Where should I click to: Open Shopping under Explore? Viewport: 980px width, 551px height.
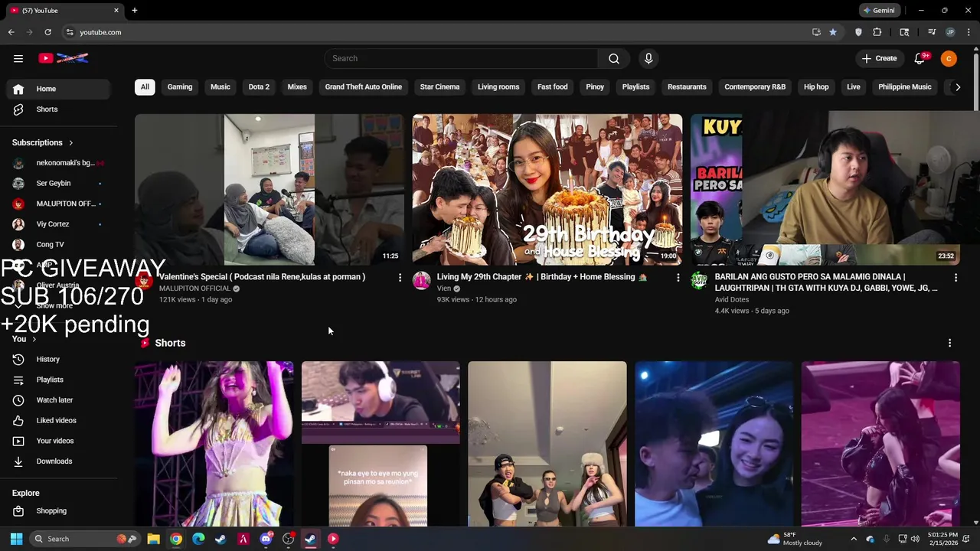pyautogui.click(x=59, y=510)
